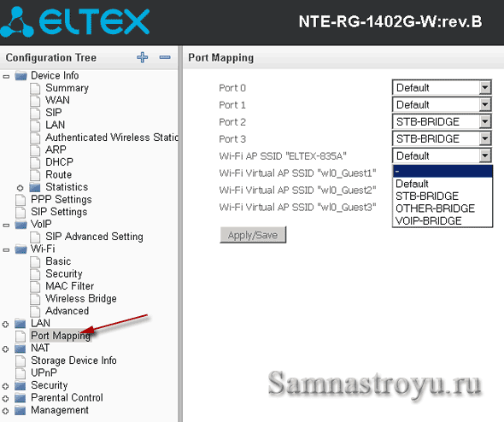
Task: Open the Storage Device Info page
Action: (73, 360)
